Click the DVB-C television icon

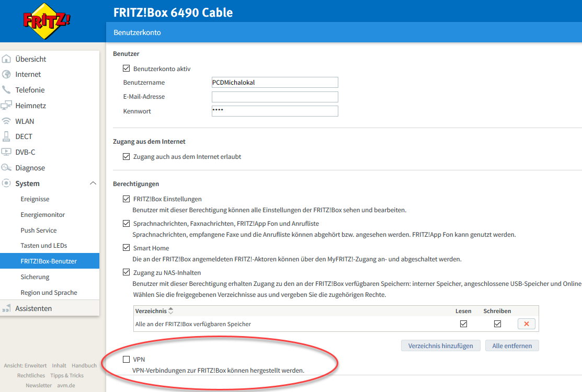[6, 152]
